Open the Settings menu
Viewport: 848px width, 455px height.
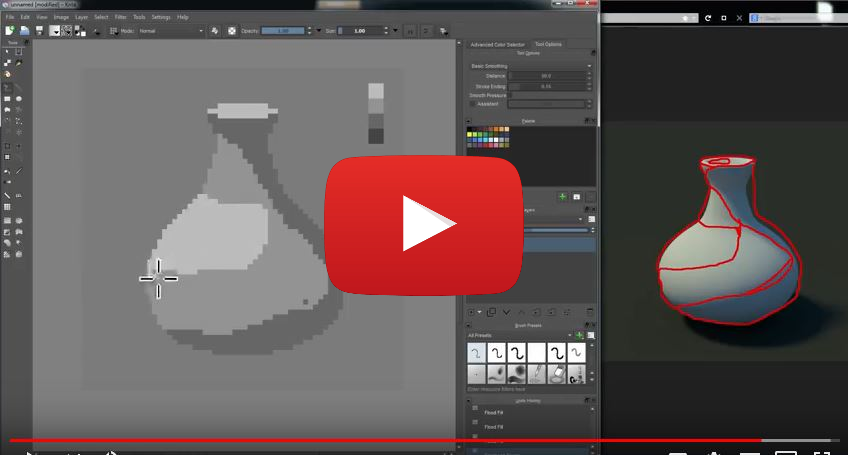[161, 17]
